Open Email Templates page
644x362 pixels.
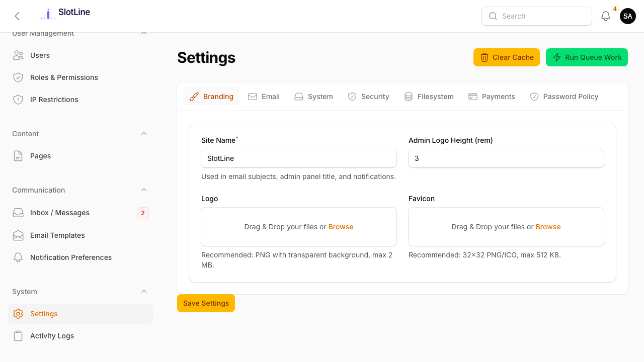[x=80, y=235]
